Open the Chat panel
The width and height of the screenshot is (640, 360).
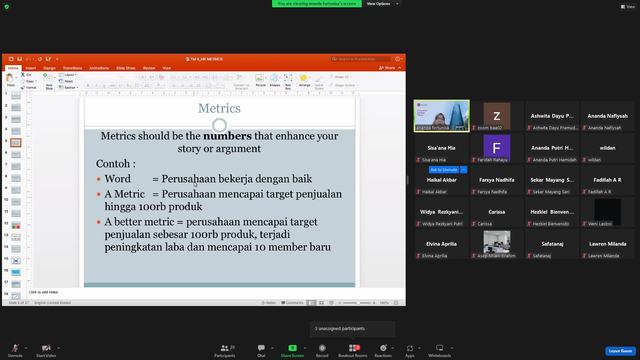pyautogui.click(x=261, y=350)
